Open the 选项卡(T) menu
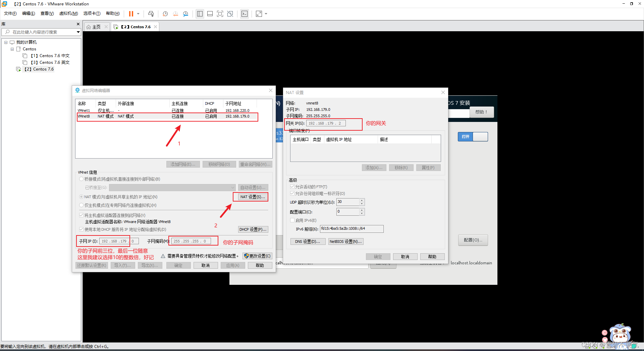Screen dimensions: 644x351 [x=92, y=13]
